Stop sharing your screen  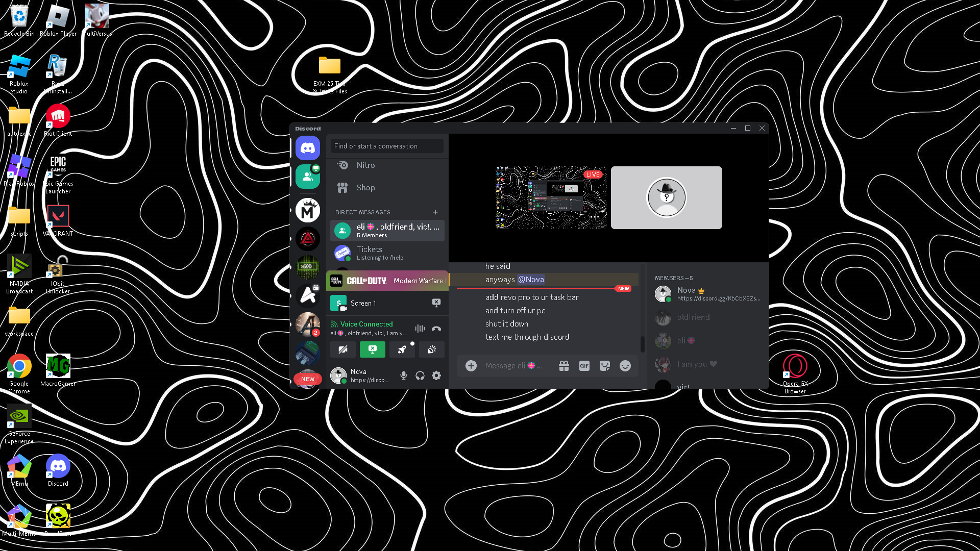coord(372,349)
